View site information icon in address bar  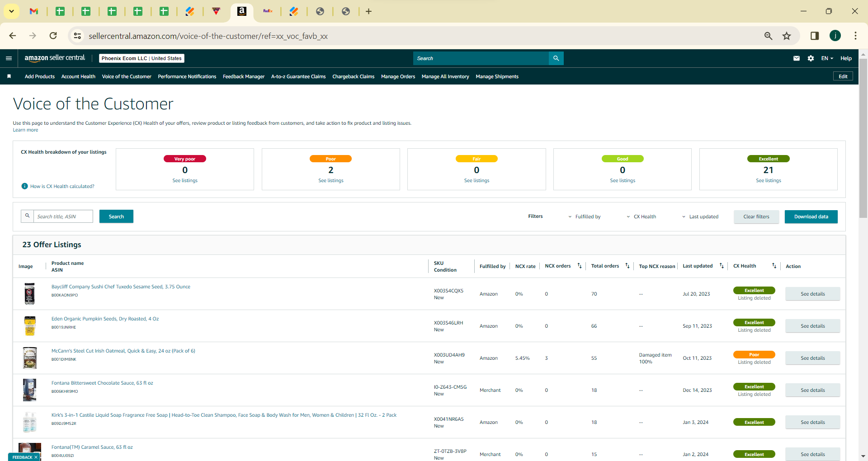[78, 36]
